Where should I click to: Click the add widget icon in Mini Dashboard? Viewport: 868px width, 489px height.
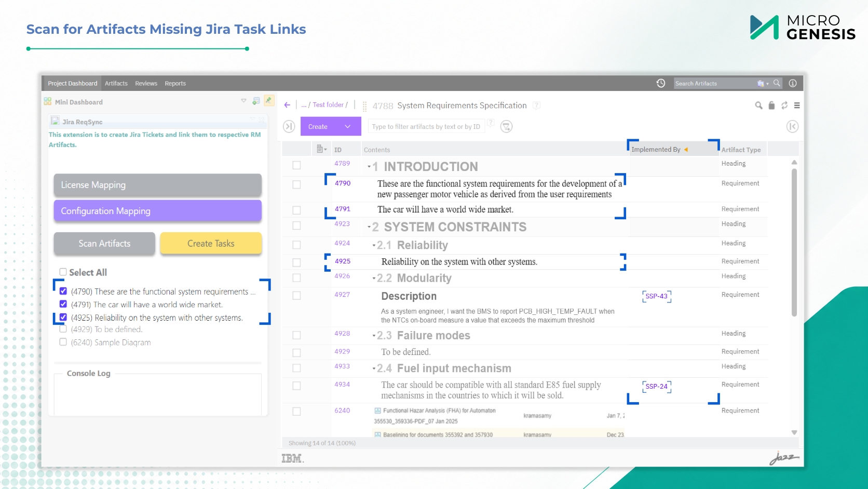click(x=256, y=101)
